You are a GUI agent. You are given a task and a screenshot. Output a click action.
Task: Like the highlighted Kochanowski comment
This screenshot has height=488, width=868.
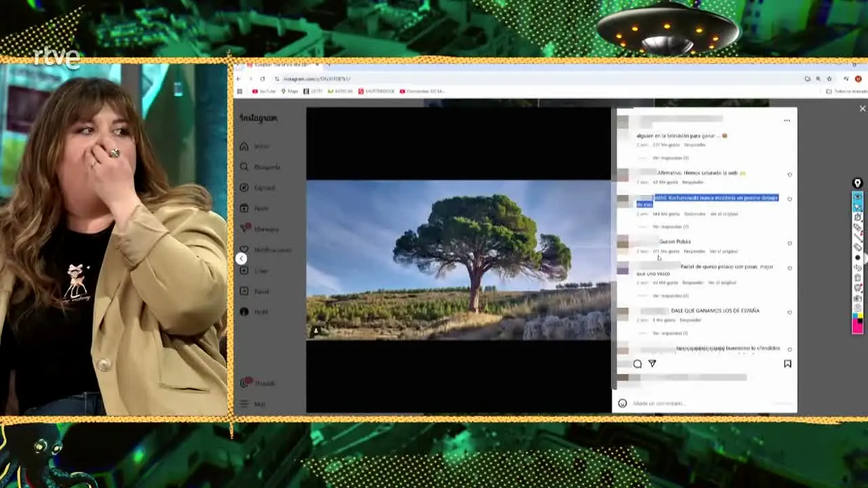tap(789, 199)
